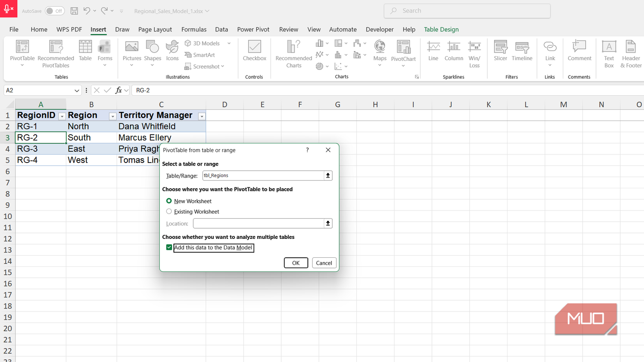
Task: Expand the Screenshot dropdown arrow
Action: coord(223,66)
